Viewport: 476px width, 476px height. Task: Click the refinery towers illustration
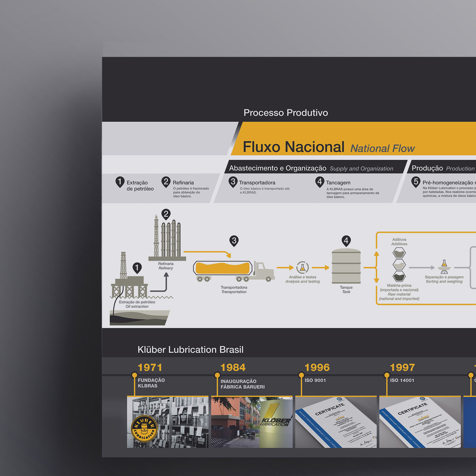click(x=167, y=237)
